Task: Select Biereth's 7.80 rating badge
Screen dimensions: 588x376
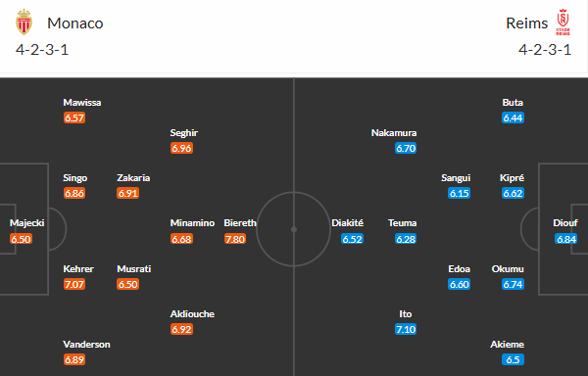Action: tap(235, 239)
